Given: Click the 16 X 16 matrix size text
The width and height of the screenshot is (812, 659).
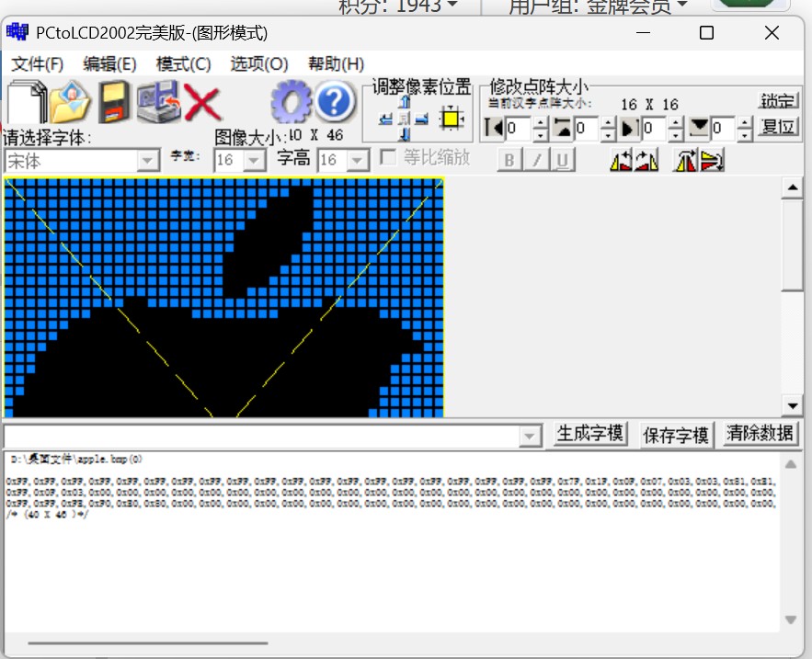Looking at the screenshot, I should 649,105.
